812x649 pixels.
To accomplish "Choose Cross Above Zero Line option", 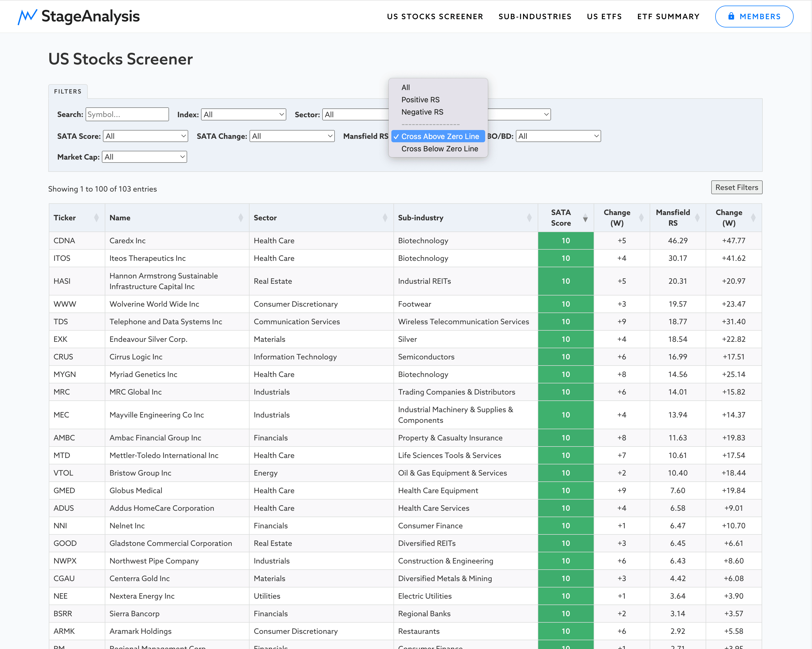I will (438, 136).
